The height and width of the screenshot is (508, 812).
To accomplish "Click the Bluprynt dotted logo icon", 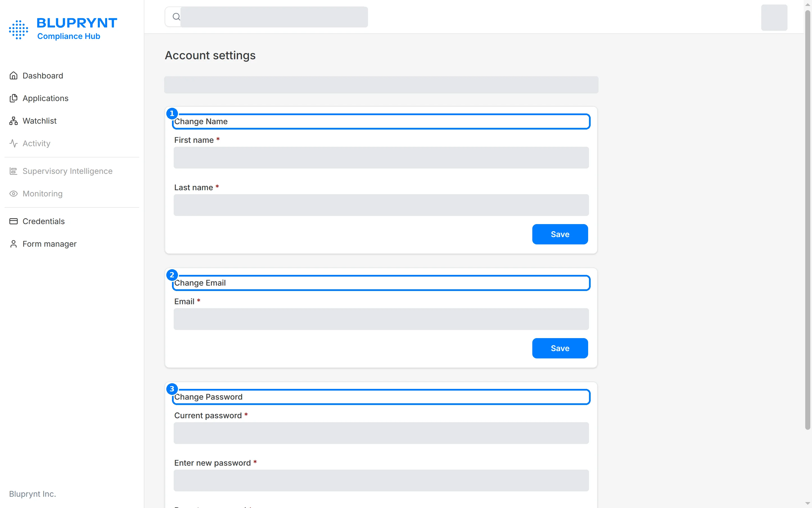I will [x=18, y=30].
